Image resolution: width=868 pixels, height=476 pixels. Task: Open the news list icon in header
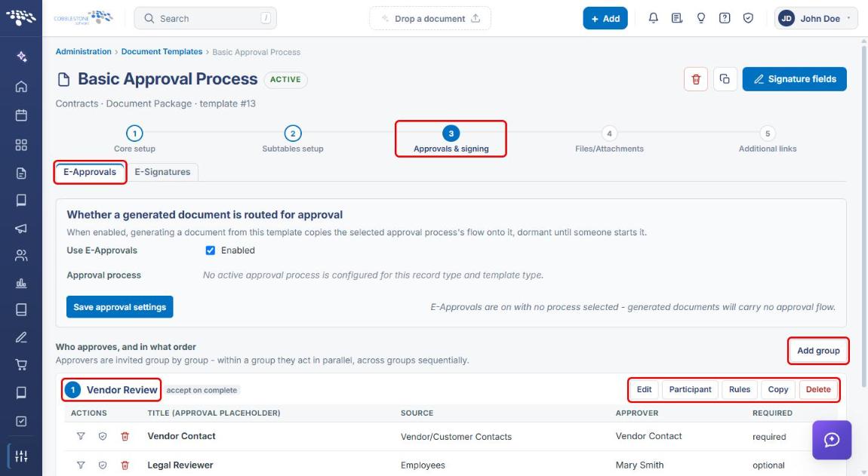pyautogui.click(x=676, y=18)
